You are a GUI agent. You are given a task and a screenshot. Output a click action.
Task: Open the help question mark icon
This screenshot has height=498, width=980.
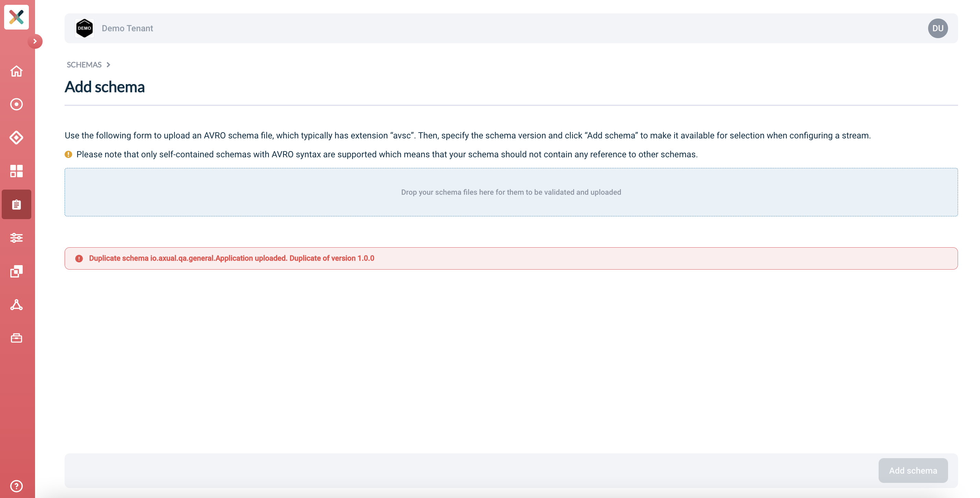[16, 486]
